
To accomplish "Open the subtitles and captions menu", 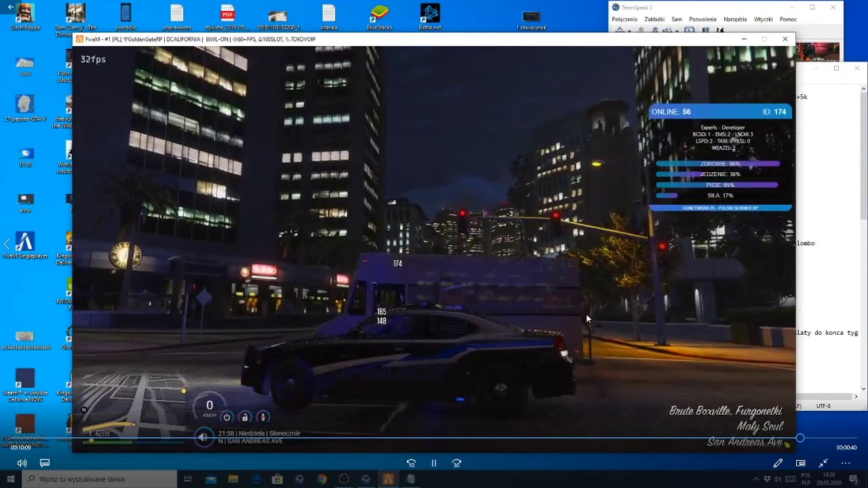I will click(45, 463).
